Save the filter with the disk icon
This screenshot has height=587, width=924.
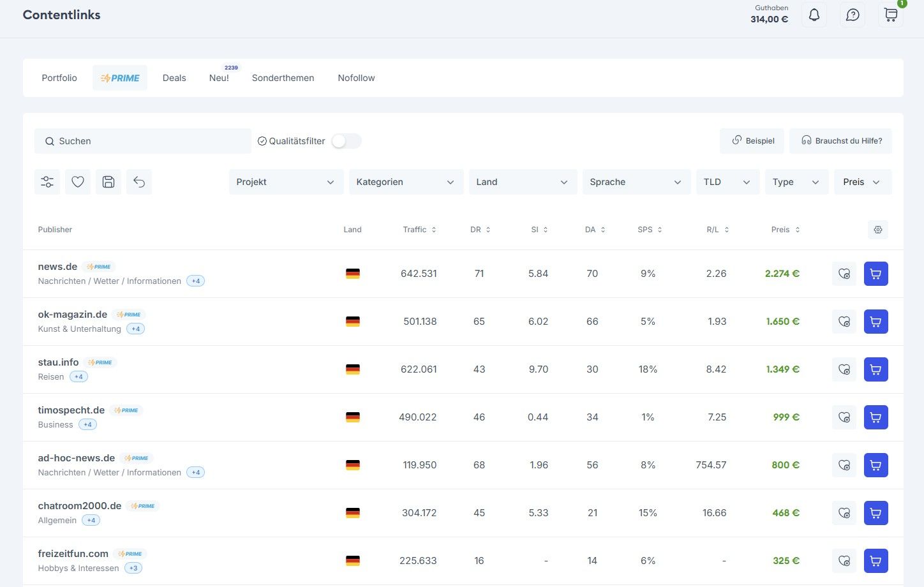(x=108, y=182)
